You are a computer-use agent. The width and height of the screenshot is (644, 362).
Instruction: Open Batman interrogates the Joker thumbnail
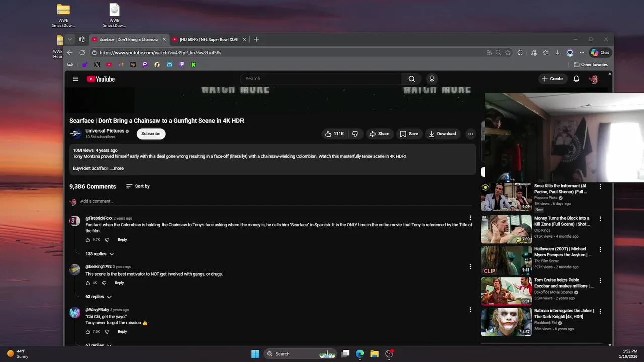pyautogui.click(x=506, y=321)
